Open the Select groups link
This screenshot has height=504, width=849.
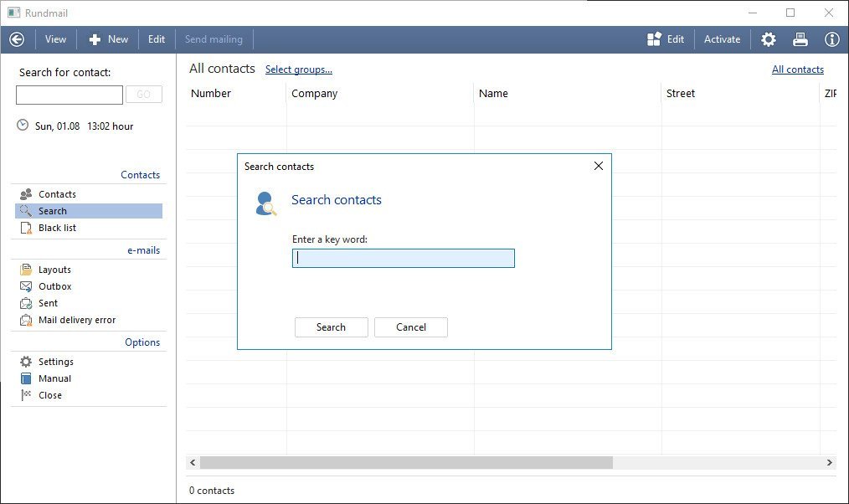298,69
